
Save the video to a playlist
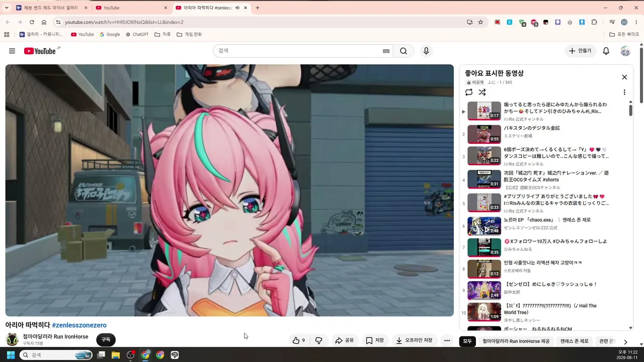coord(375,340)
